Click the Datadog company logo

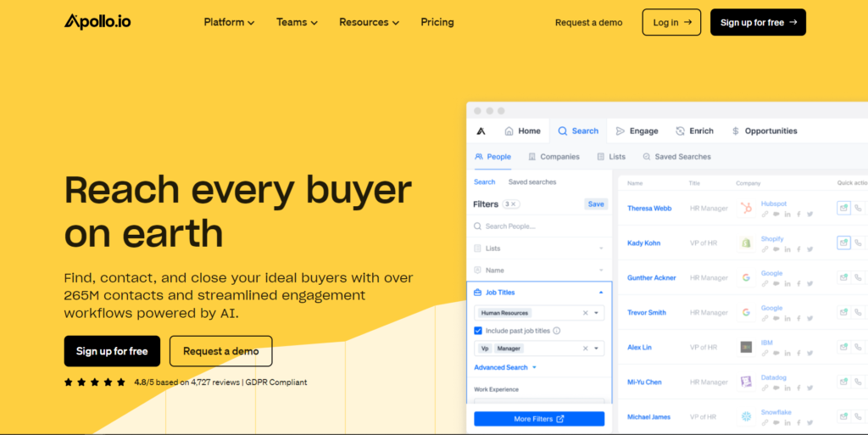[746, 382]
